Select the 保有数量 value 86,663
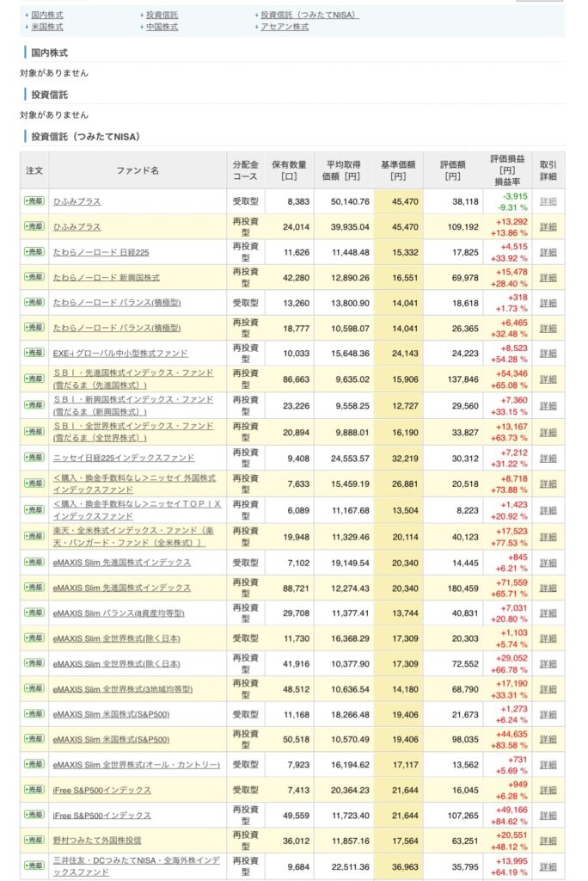This screenshot has width=588, height=881. (296, 379)
